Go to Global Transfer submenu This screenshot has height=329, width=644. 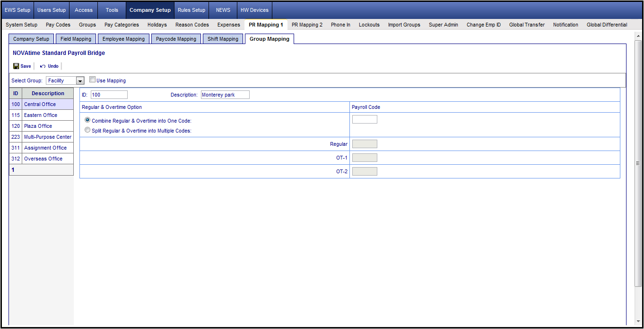(527, 25)
